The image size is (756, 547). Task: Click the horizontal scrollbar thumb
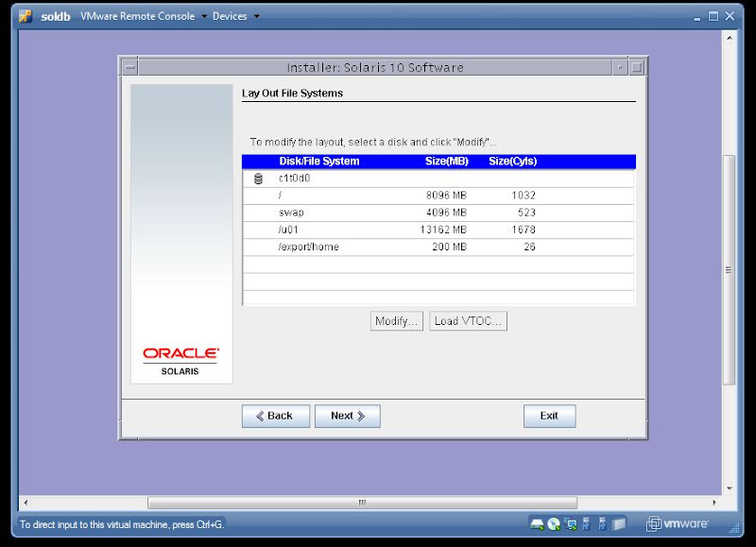[362, 503]
